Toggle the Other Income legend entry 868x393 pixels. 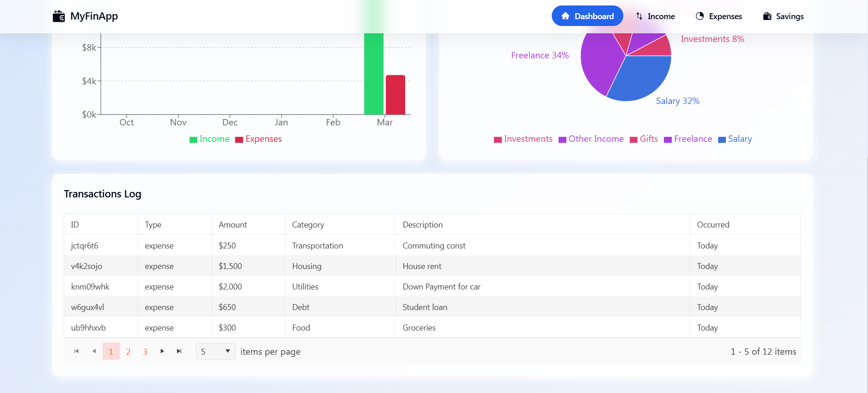point(591,139)
